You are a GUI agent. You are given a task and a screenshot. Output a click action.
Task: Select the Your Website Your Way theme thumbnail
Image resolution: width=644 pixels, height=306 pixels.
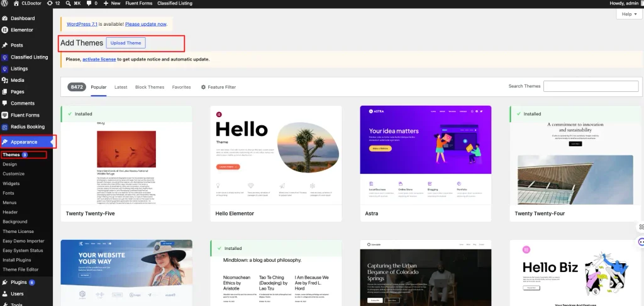(x=126, y=273)
